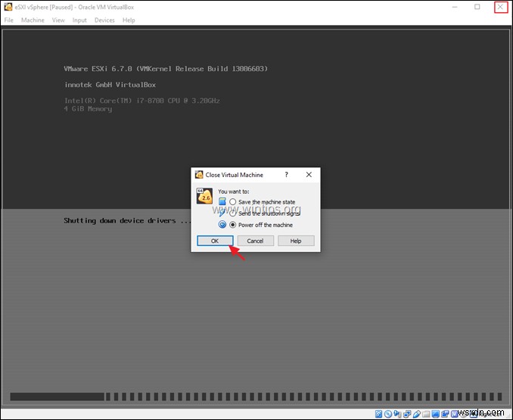
Task: Click the USB devices status icon
Action: tap(416, 414)
